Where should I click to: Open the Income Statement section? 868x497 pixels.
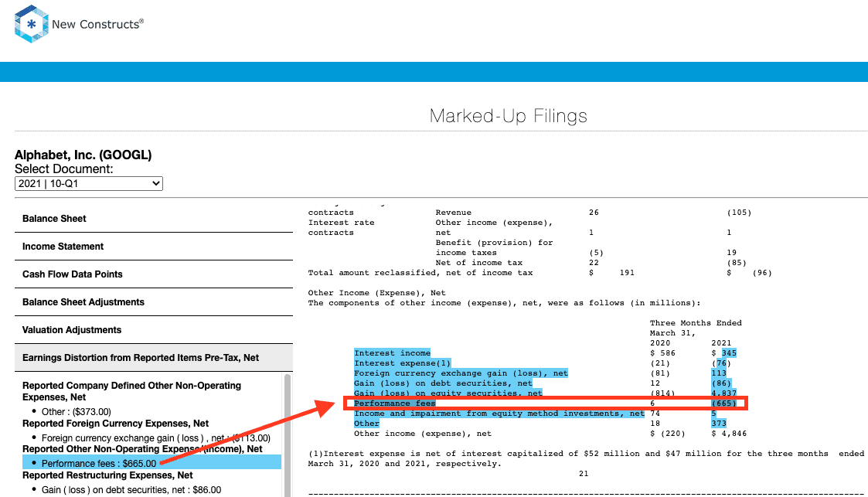coord(154,247)
